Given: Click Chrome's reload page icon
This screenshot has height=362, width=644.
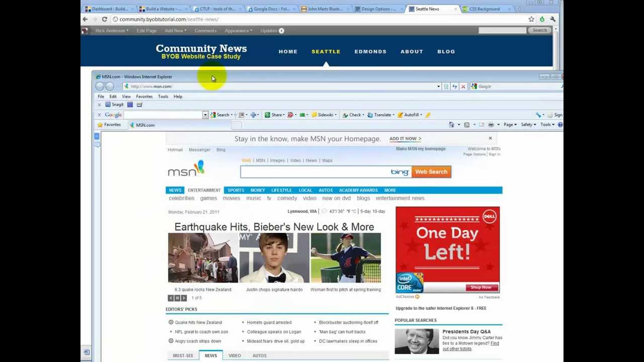Looking at the screenshot, I should (x=104, y=19).
